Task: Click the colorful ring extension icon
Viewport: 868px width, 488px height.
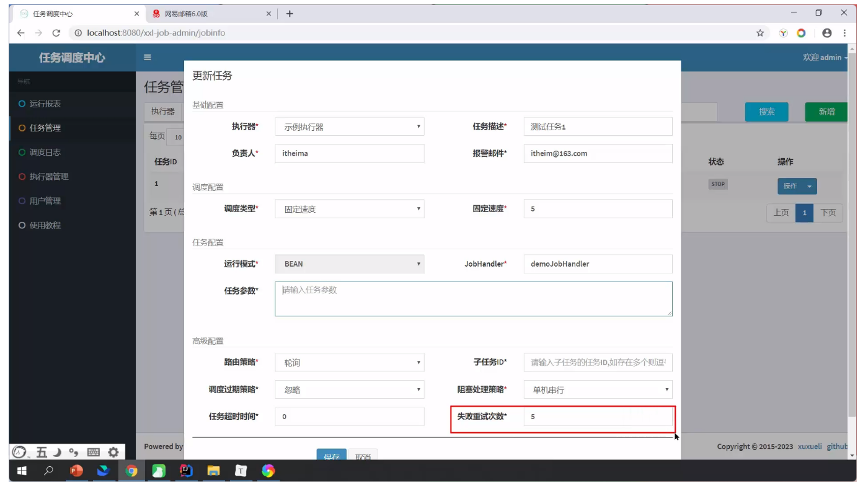Action: point(801,33)
